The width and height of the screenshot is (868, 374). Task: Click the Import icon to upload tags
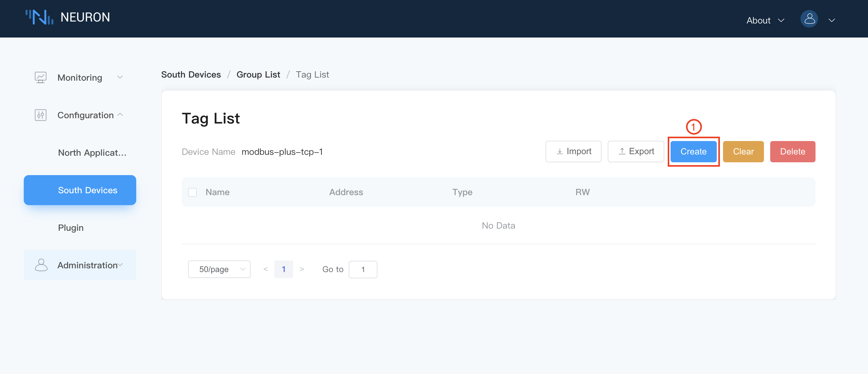(573, 151)
